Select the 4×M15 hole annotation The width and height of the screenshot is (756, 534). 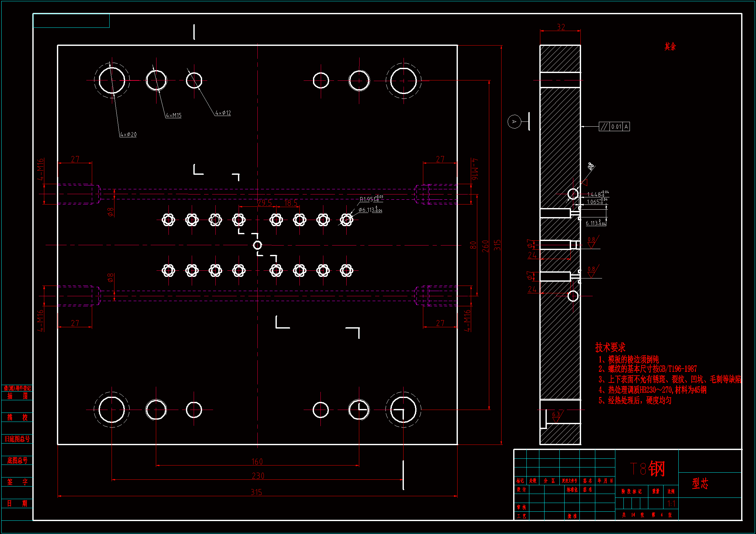pos(174,115)
